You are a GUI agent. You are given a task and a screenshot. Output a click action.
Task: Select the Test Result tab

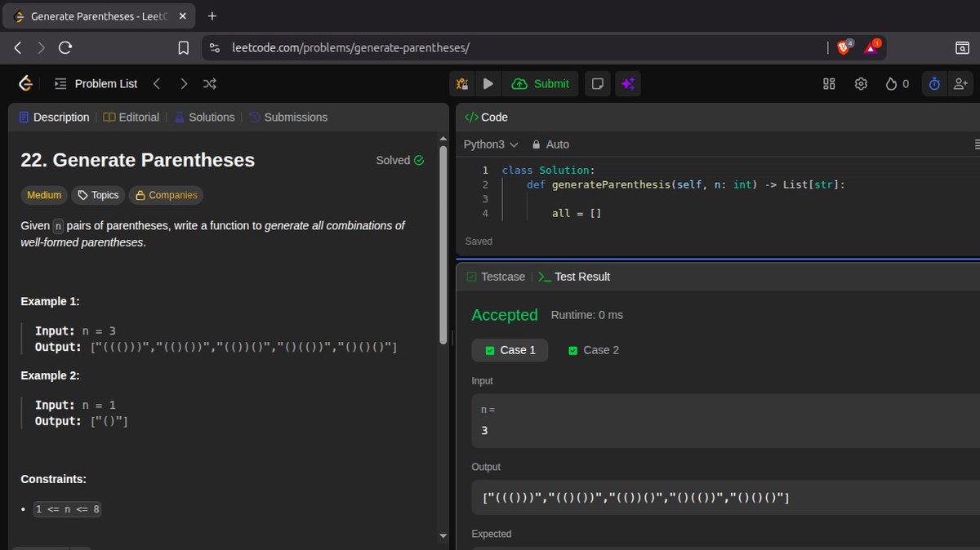[x=574, y=277]
